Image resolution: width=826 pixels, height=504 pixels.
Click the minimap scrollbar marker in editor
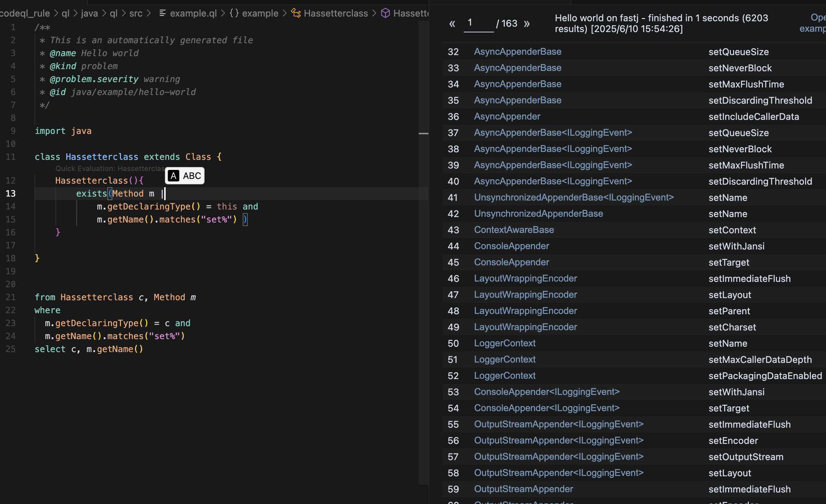423,134
